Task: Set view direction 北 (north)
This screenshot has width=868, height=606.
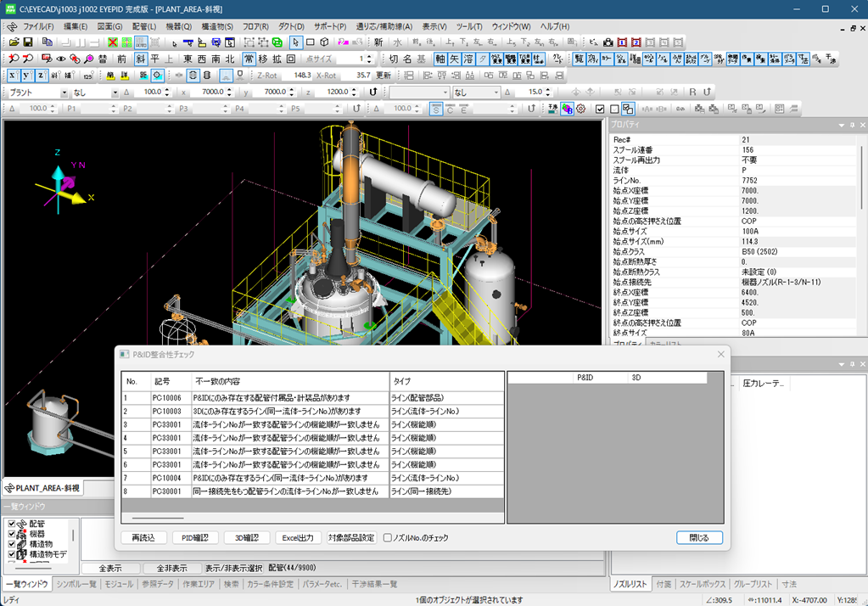Action: [230, 59]
